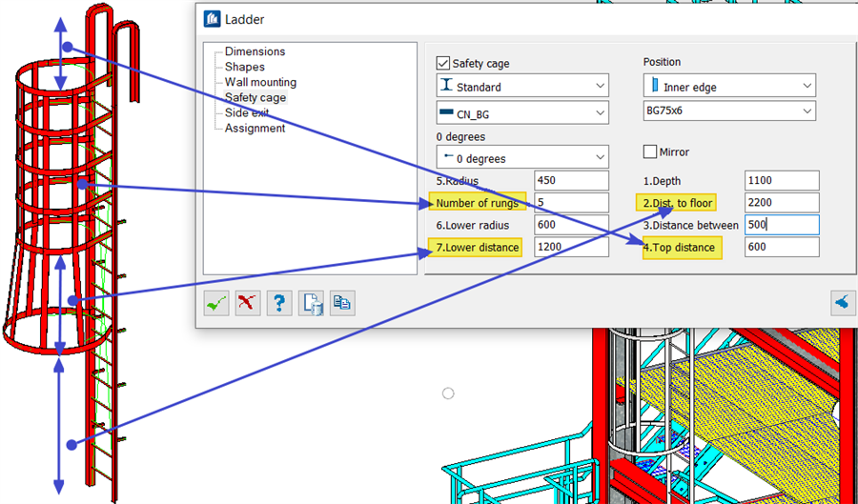The height and width of the screenshot is (504, 858).
Task: Confirm with the green checkmark button
Action: (x=216, y=302)
